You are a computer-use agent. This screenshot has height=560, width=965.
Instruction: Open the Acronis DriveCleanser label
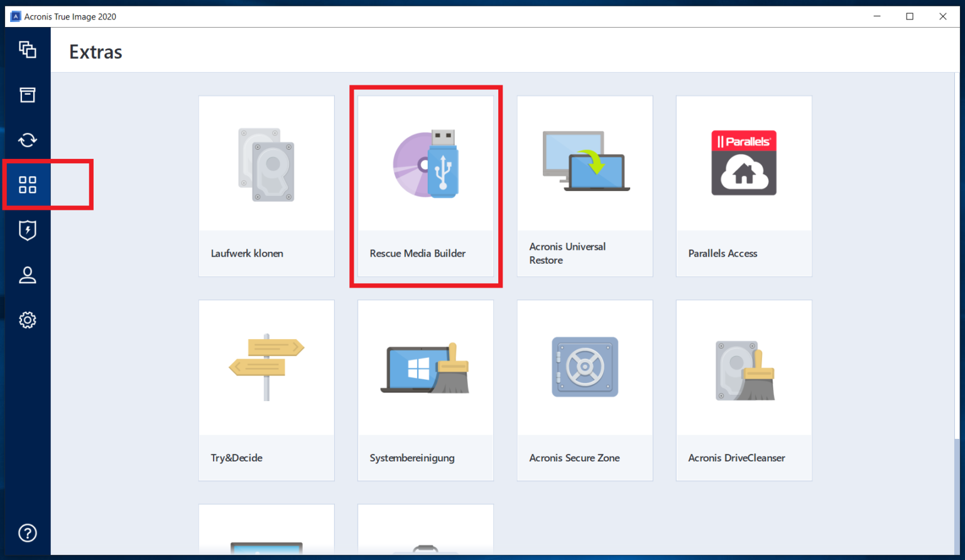coord(736,458)
